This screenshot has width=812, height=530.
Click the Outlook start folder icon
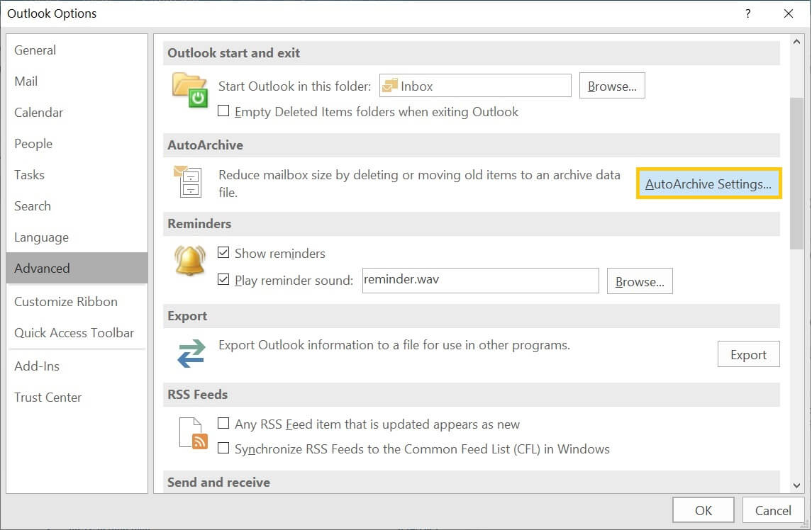pyautogui.click(x=189, y=90)
